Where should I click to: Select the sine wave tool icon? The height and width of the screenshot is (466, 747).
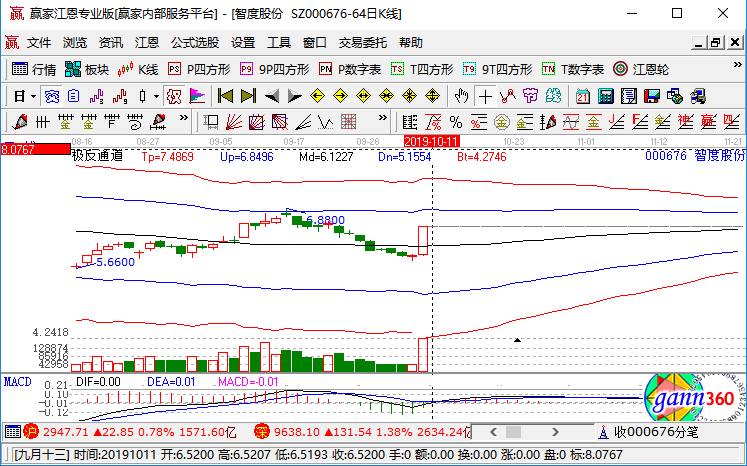click(x=571, y=122)
